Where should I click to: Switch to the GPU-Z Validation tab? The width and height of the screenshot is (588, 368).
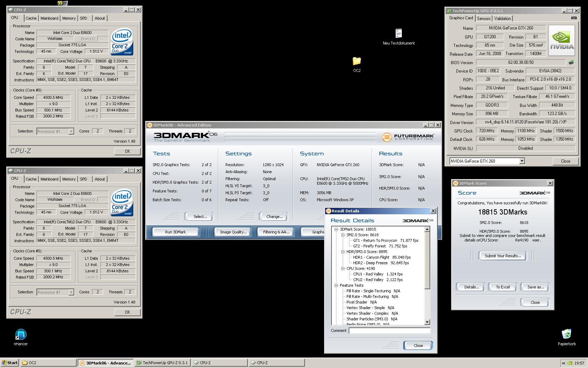pos(503,19)
